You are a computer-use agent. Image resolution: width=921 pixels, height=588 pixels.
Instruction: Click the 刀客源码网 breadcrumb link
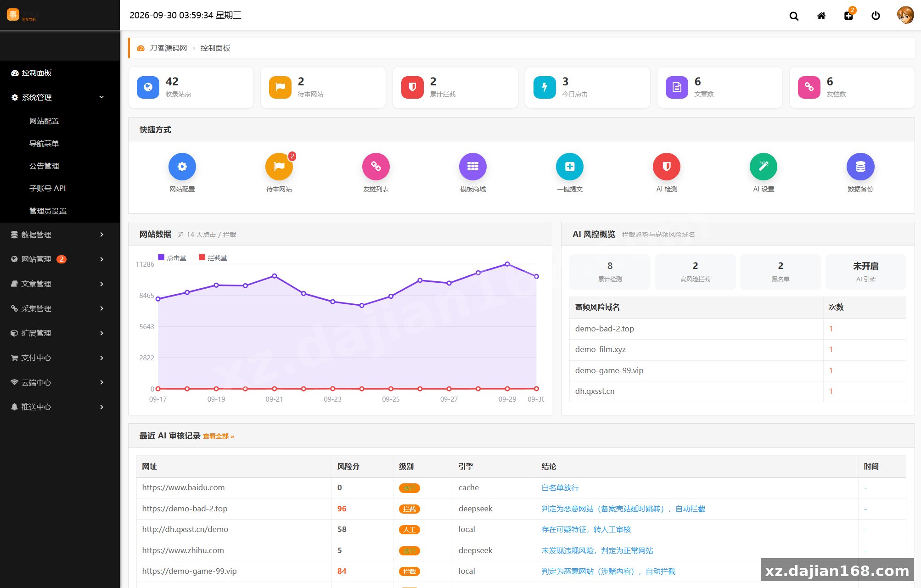click(x=168, y=48)
